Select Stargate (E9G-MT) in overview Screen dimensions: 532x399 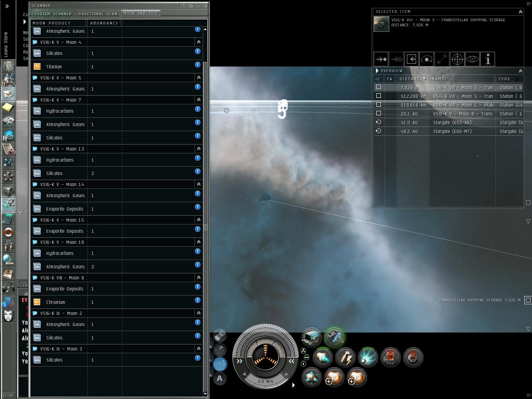click(448, 131)
